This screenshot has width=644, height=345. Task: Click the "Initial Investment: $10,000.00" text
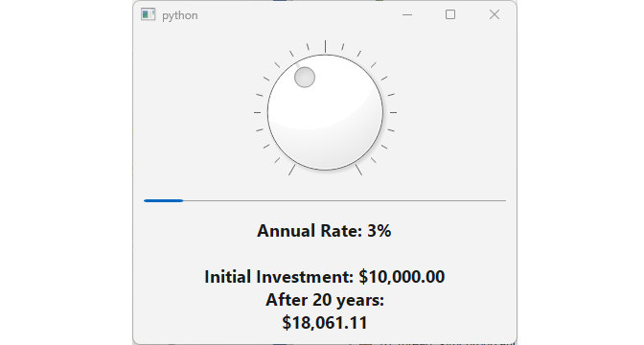pos(325,277)
